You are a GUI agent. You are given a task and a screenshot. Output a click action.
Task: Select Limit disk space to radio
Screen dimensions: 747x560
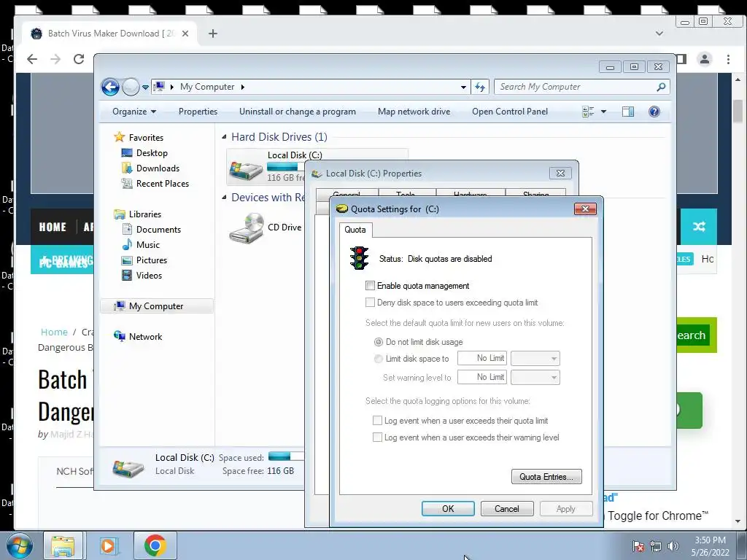[x=379, y=359]
